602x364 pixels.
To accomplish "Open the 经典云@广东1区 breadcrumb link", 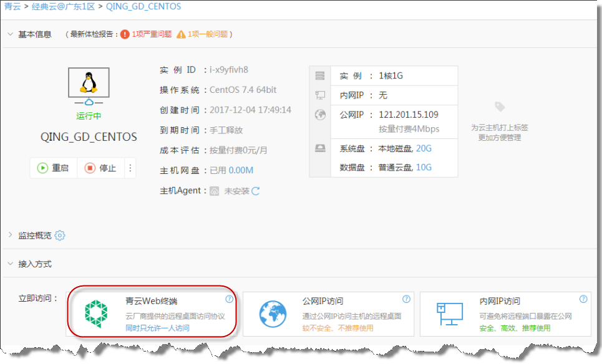I will (x=64, y=6).
